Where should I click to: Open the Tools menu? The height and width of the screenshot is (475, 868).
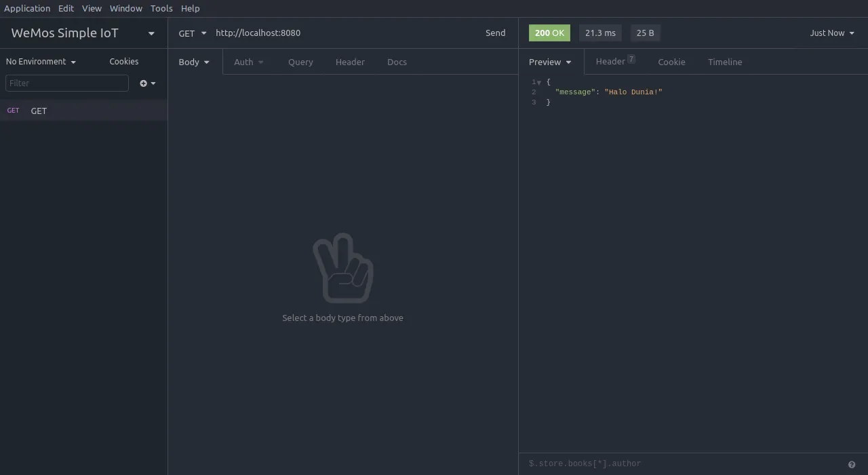click(161, 8)
